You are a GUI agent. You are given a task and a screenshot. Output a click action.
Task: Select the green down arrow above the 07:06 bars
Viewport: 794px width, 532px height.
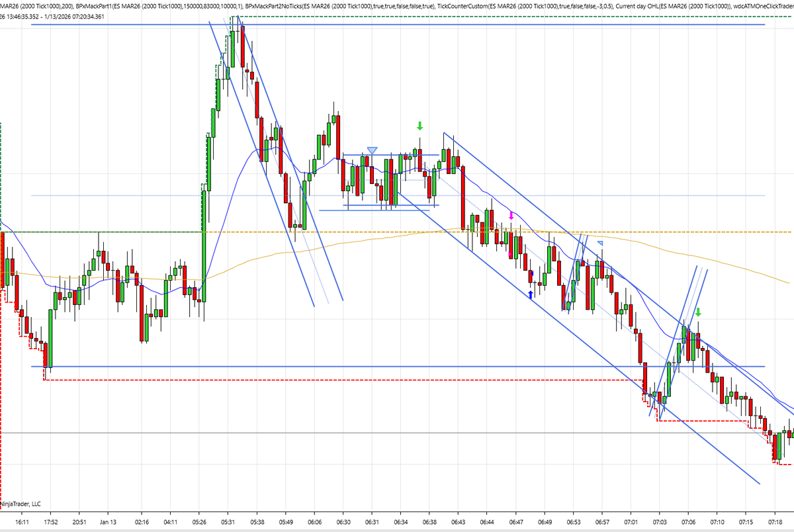(697, 312)
